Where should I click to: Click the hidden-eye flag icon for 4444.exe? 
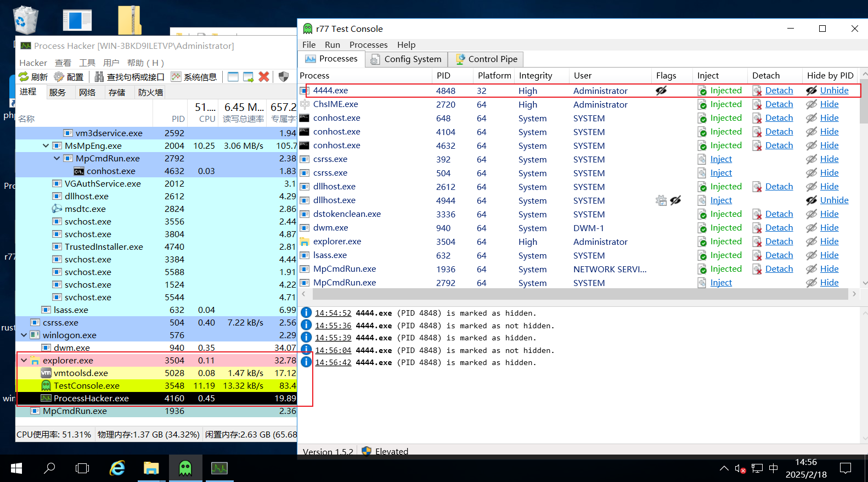point(661,91)
